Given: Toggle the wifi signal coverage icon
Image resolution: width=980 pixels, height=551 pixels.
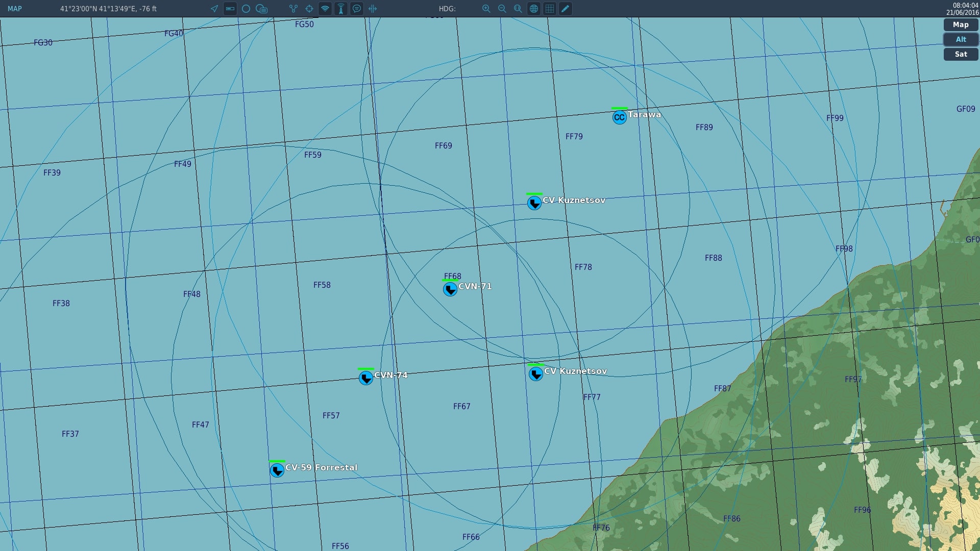Looking at the screenshot, I should tap(325, 9).
